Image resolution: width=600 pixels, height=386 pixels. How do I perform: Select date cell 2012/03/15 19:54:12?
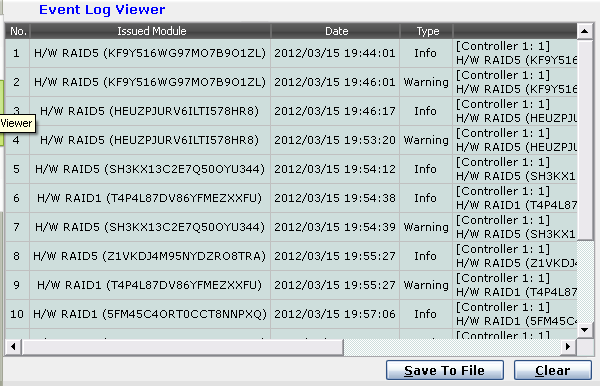point(335,169)
